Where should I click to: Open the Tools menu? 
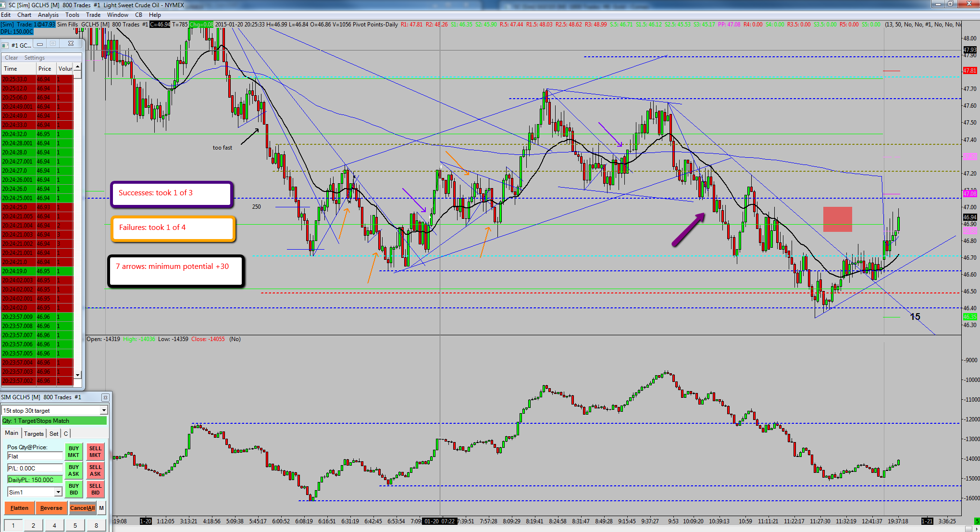click(x=72, y=15)
